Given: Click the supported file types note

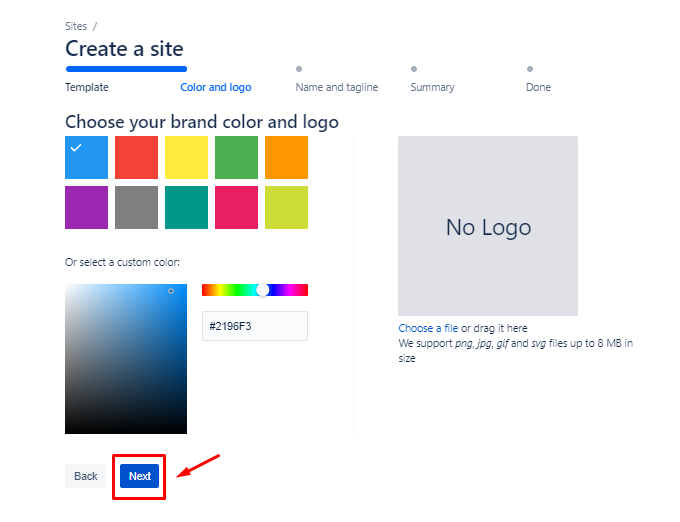Looking at the screenshot, I should click(516, 350).
